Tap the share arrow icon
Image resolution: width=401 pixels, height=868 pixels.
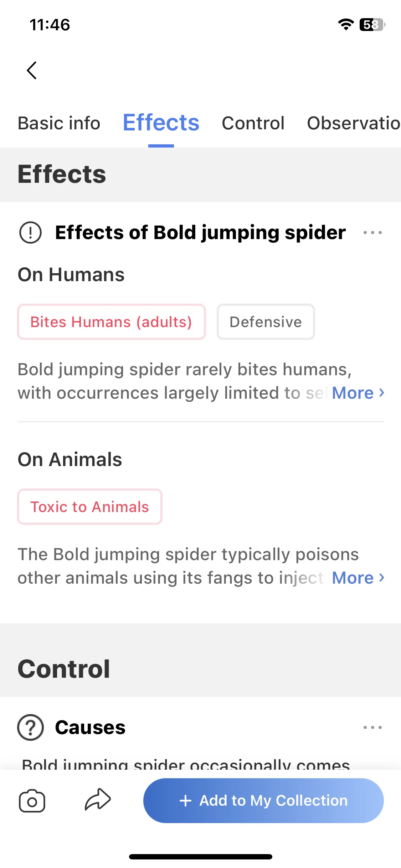pyautogui.click(x=98, y=800)
